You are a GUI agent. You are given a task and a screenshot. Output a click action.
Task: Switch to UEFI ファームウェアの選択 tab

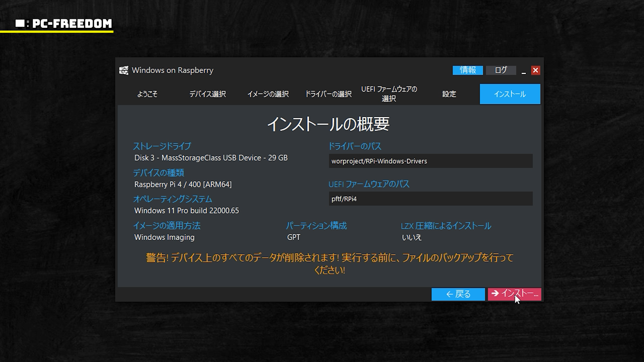point(389,94)
